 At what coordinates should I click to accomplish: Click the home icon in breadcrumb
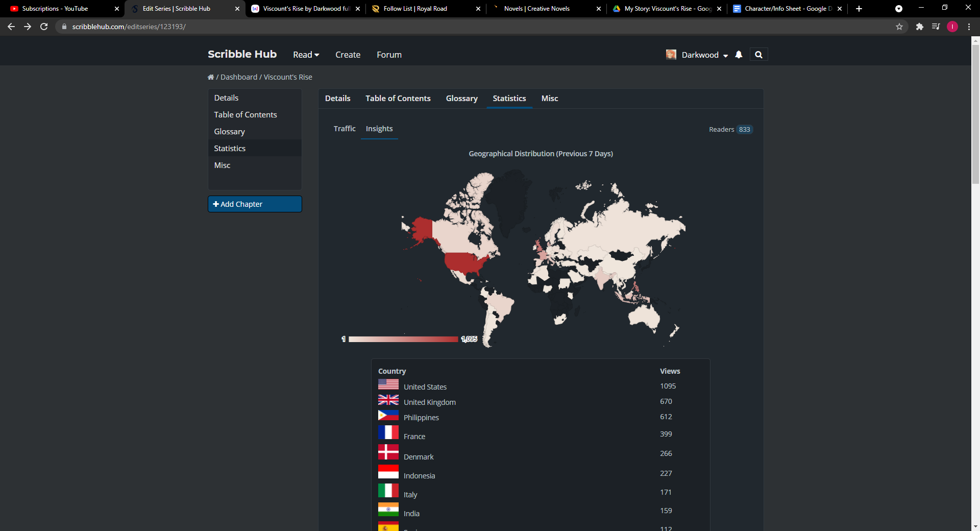(x=211, y=77)
